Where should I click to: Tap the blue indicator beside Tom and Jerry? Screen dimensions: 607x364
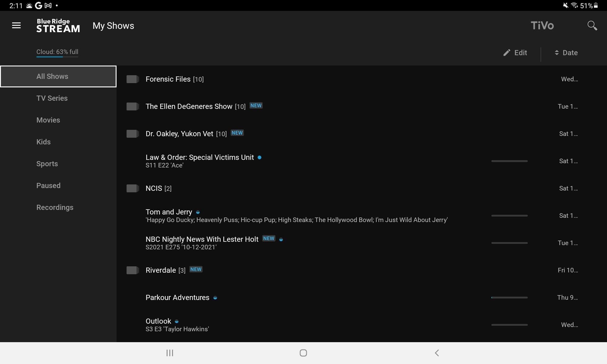tap(198, 212)
